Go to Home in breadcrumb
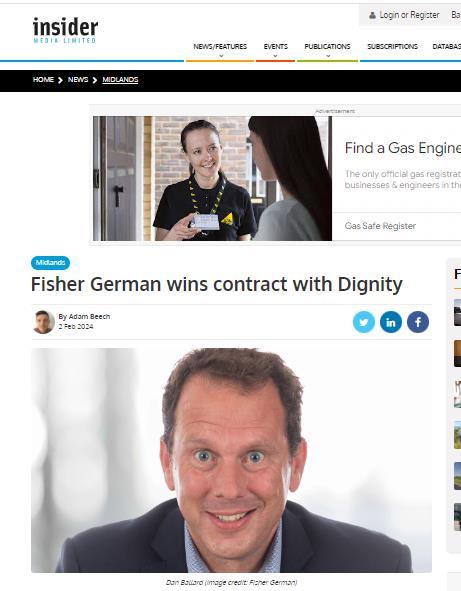Viewport: 461px width, 591px height. pyautogui.click(x=43, y=80)
